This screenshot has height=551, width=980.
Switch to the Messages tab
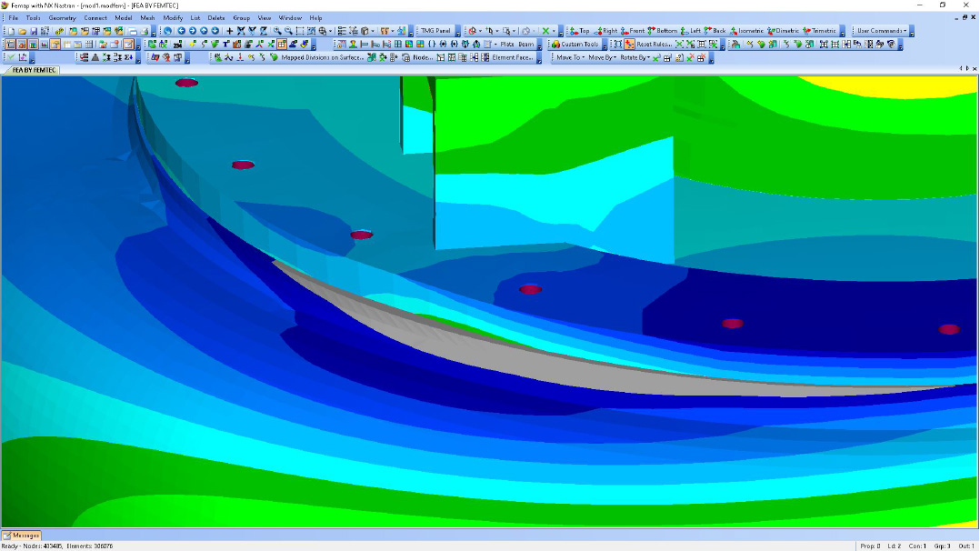pyautogui.click(x=22, y=536)
